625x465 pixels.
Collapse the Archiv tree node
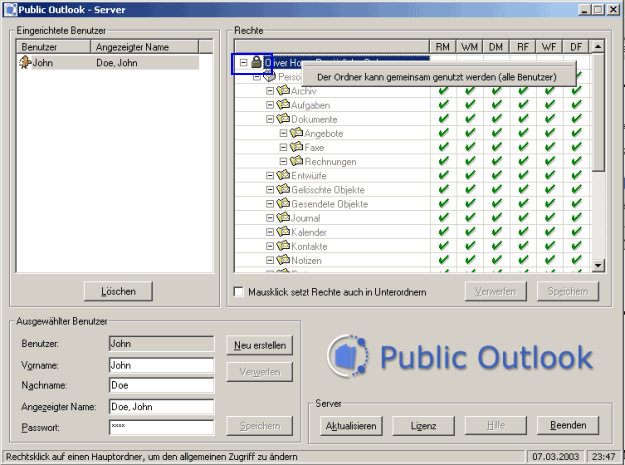(x=270, y=91)
